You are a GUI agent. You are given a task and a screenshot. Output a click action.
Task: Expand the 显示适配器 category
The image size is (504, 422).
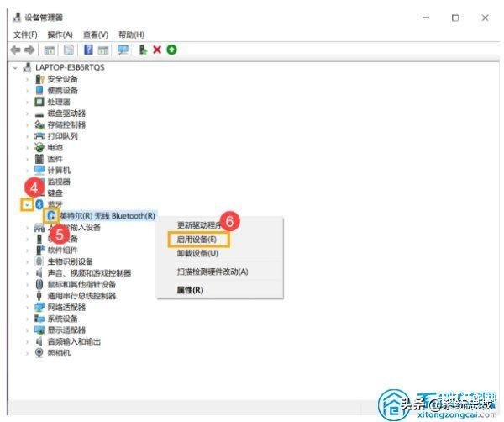pos(28,330)
